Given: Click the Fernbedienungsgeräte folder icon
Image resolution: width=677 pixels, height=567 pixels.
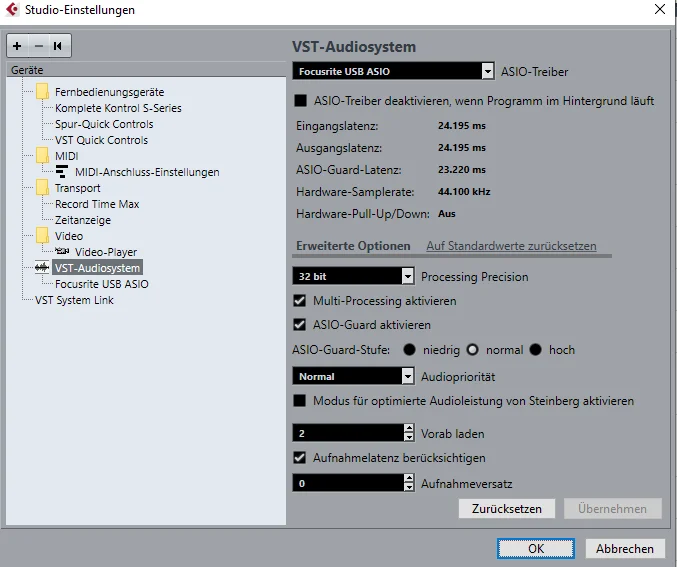Looking at the screenshot, I should point(42,92).
